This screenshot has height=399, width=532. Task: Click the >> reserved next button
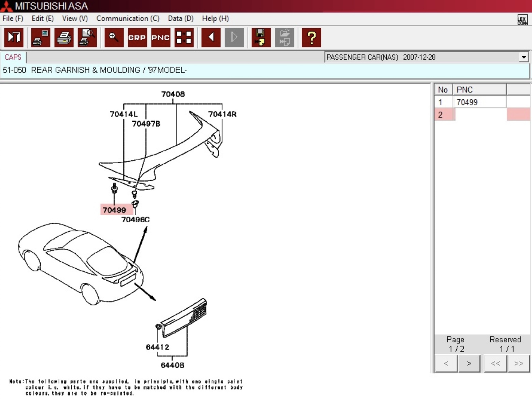(518, 364)
